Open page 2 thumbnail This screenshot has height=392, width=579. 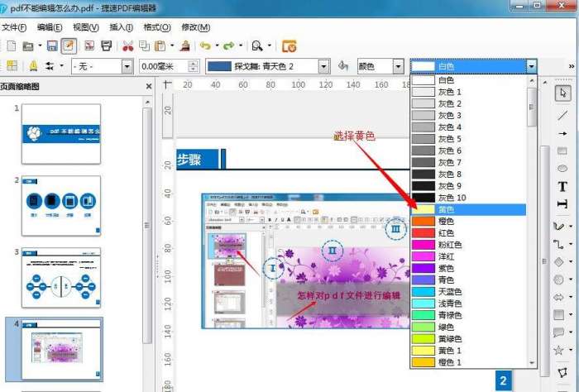click(x=61, y=206)
